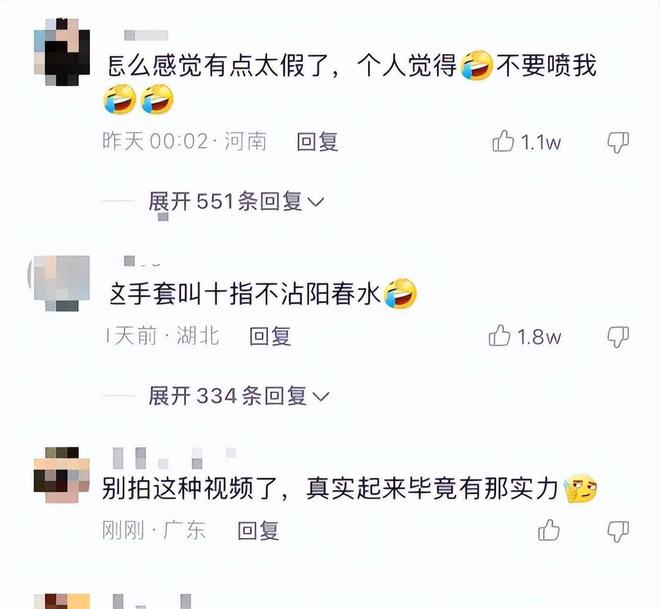The height and width of the screenshot is (609, 660).
Task: Dislike the Hubei glove comment
Action: click(618, 337)
